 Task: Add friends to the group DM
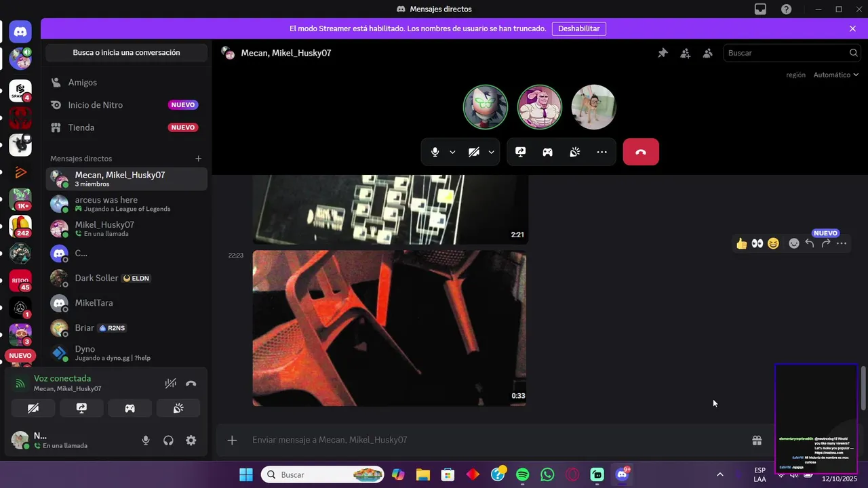point(685,53)
